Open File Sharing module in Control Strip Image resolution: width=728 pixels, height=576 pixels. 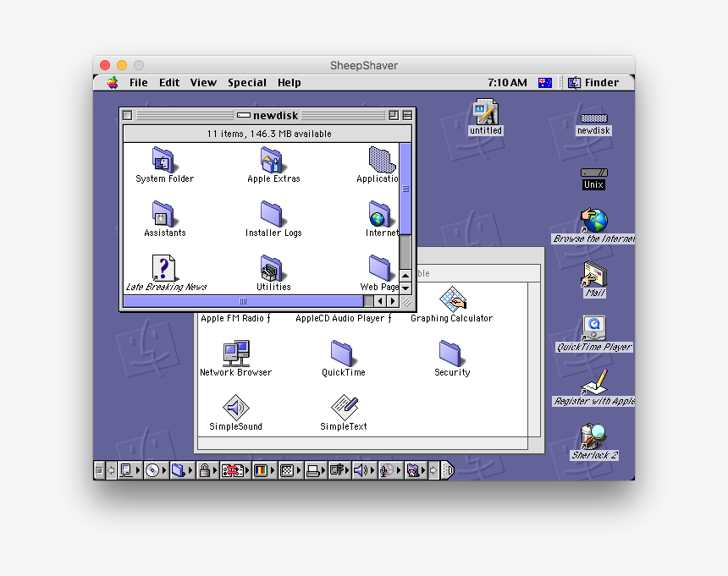coord(182,471)
